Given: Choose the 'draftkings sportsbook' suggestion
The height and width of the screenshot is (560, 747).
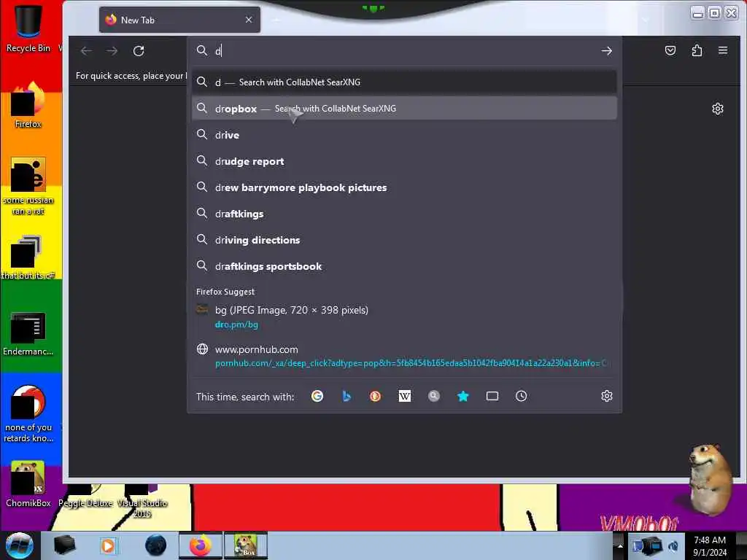Looking at the screenshot, I should point(404,266).
